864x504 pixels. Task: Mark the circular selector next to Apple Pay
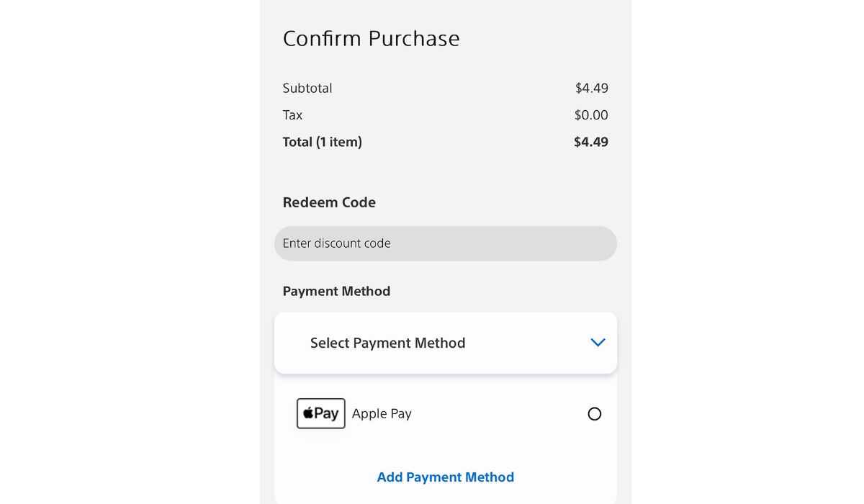point(594,414)
